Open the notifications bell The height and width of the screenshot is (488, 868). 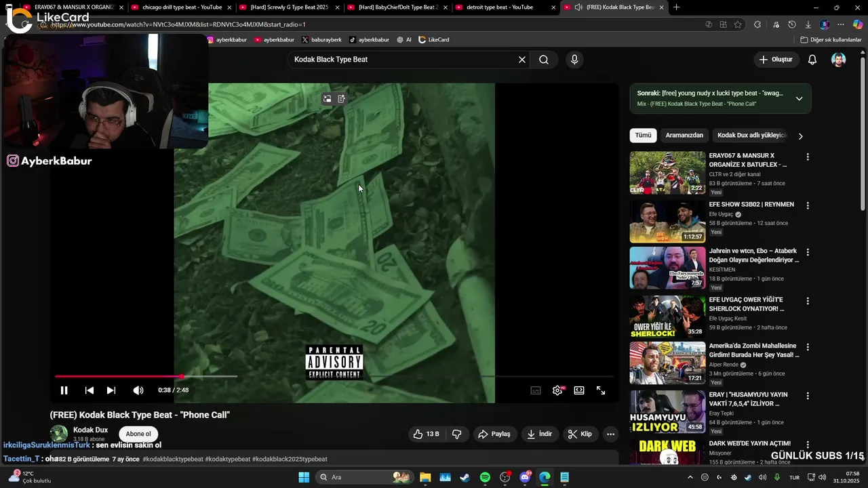click(812, 60)
